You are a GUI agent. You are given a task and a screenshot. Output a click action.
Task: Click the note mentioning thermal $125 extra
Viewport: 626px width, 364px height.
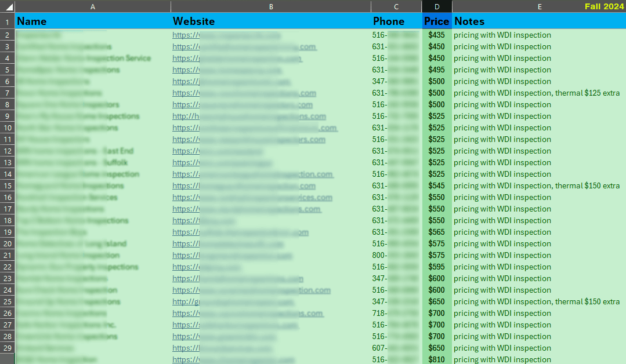537,93
